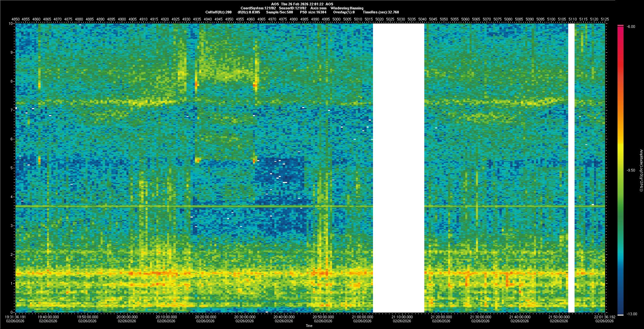Click the "3" frequency axis label
Viewport: 644px width, 329px height.
tap(12, 226)
